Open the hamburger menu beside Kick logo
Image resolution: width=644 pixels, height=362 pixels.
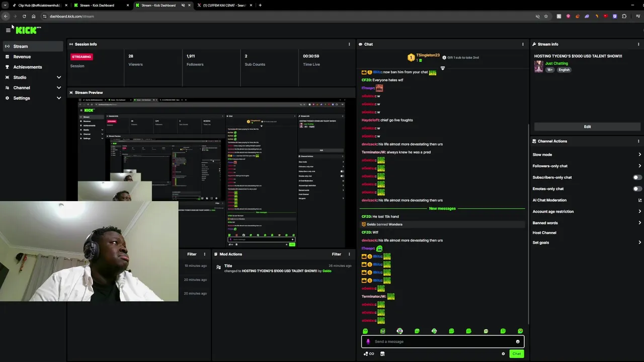(x=8, y=30)
